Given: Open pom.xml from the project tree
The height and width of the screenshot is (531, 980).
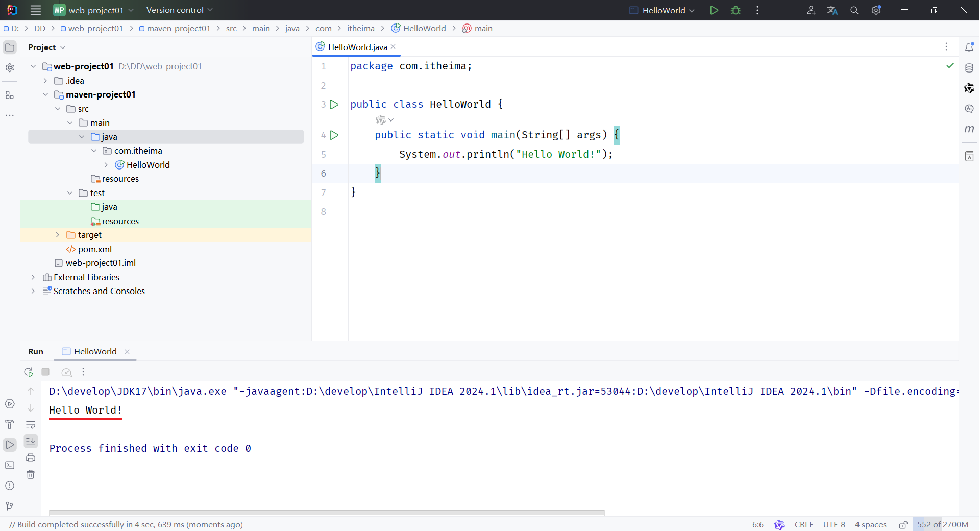Looking at the screenshot, I should 95,249.
